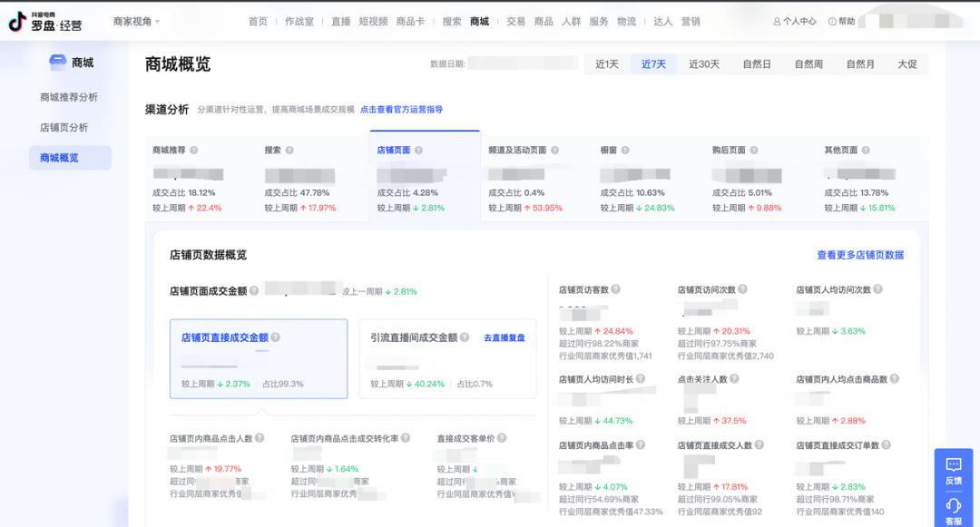Click the question mark next to 橱窗
Screen dimensions: 980x527
tap(625, 150)
